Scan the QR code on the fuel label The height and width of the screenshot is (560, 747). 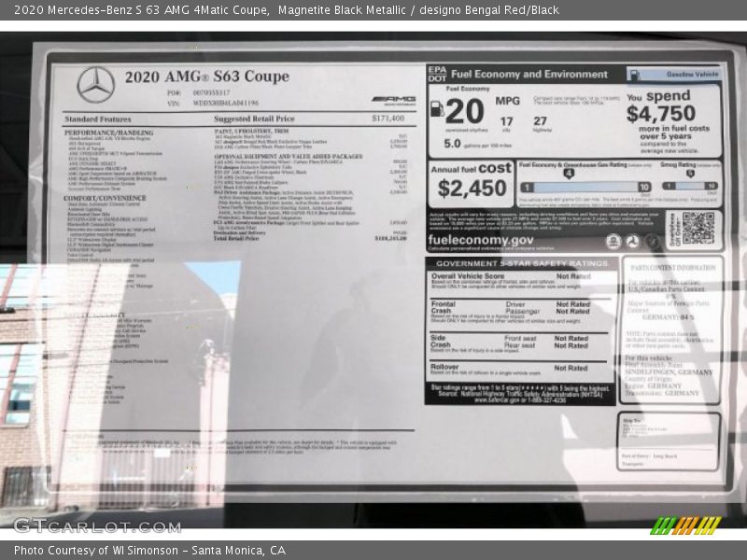(x=697, y=228)
